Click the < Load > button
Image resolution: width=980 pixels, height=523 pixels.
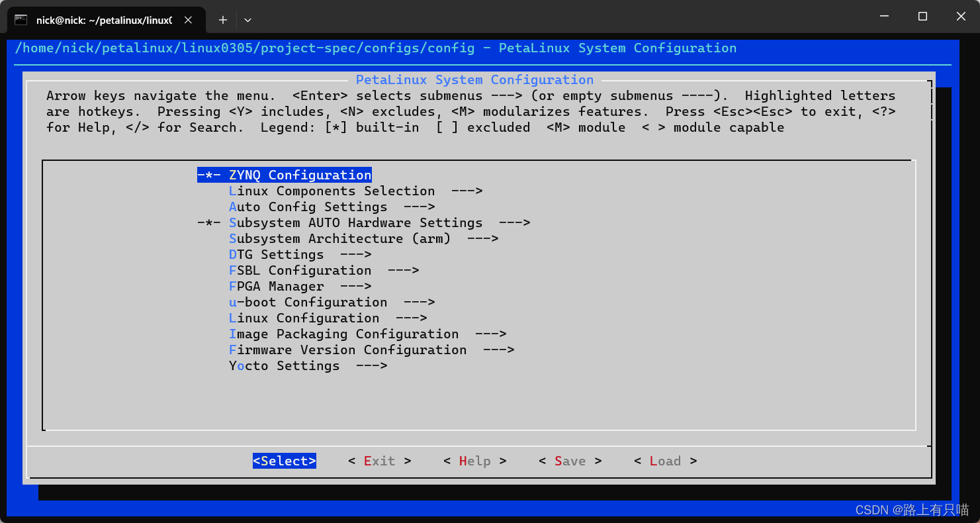coord(666,461)
